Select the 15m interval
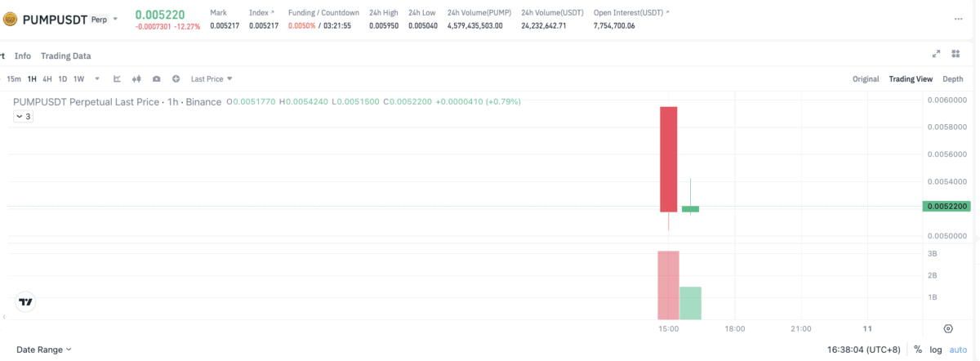This screenshot has width=980, height=361. point(14,79)
